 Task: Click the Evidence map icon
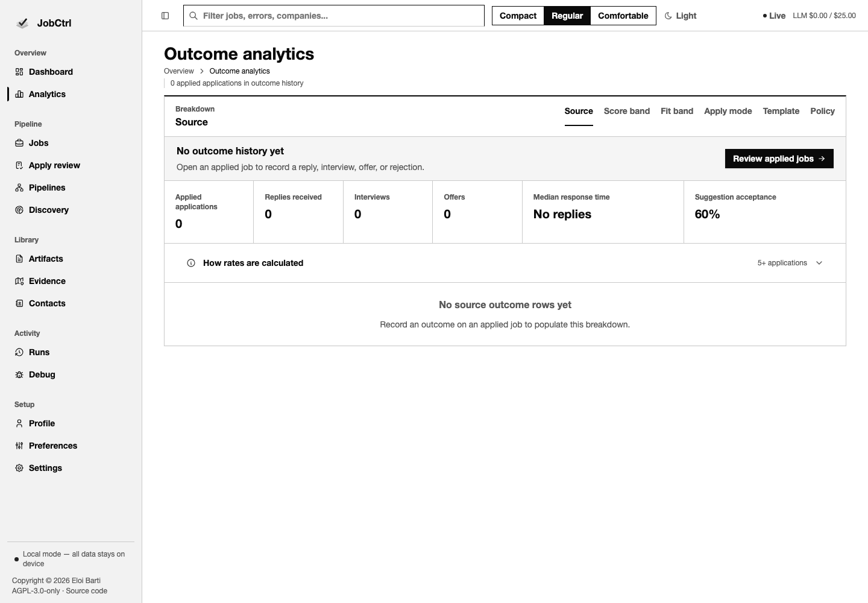tap(19, 281)
